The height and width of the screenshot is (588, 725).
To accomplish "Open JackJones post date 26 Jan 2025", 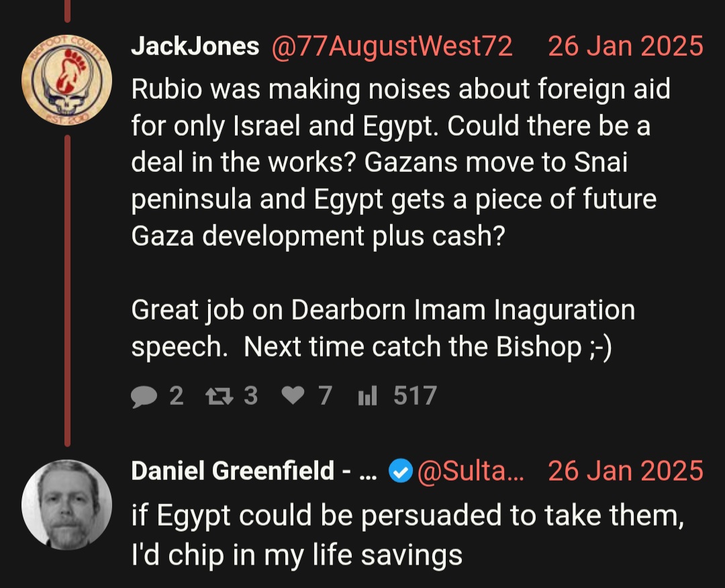I will tap(626, 46).
